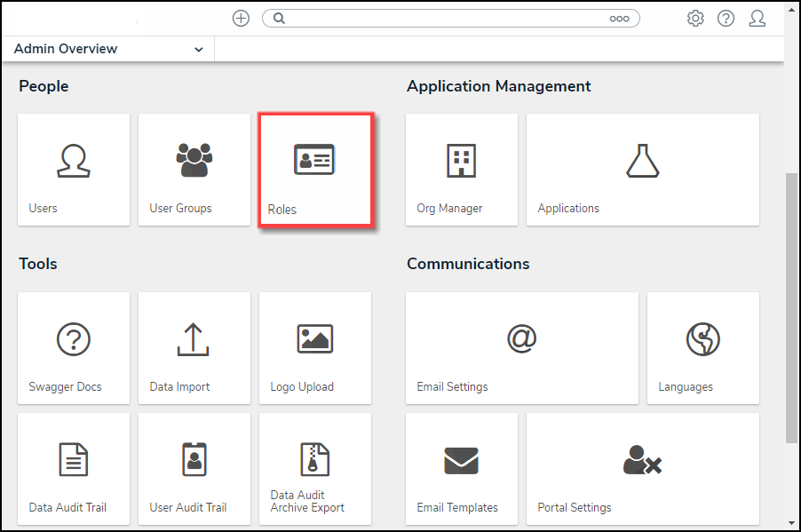Image resolution: width=801 pixels, height=532 pixels.
Task: Open Data Audit Archive Export tile
Action: [x=315, y=469]
